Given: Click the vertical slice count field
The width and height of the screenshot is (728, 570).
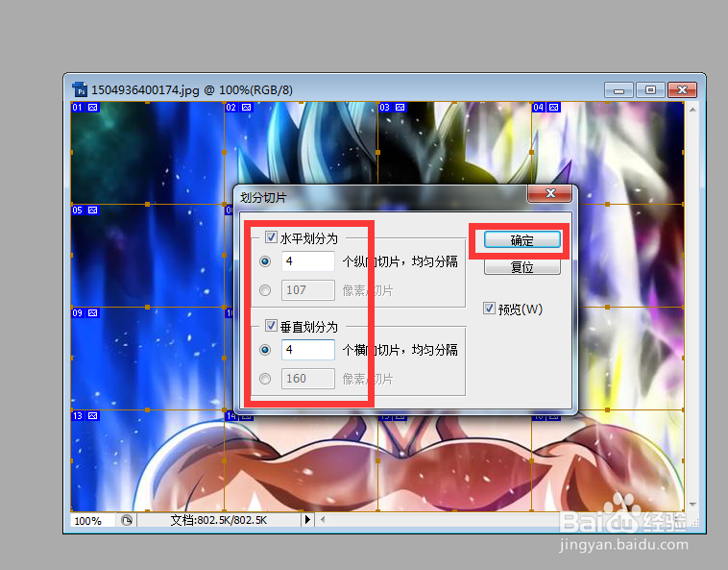Looking at the screenshot, I should [x=308, y=349].
